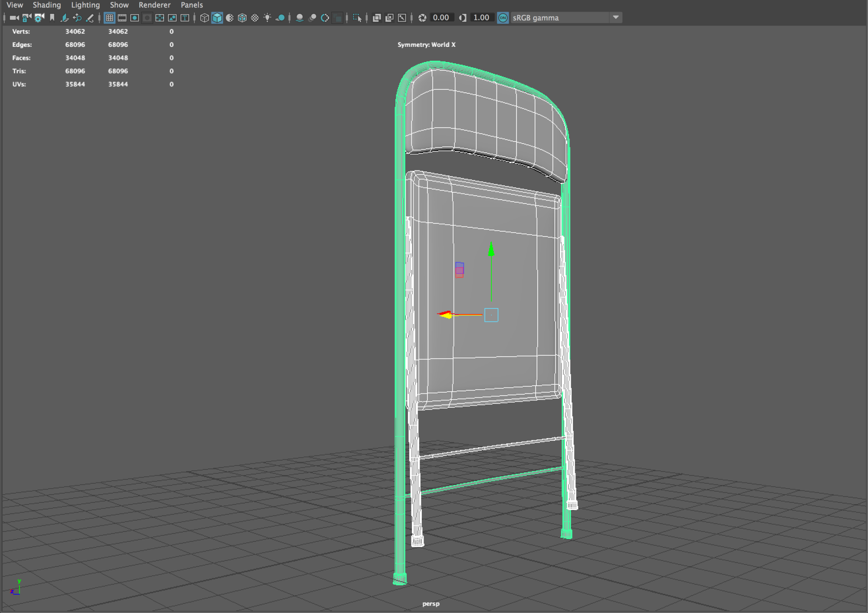Click the Use All Lights bulb icon
Screen dimensions: 868x613
pos(267,18)
